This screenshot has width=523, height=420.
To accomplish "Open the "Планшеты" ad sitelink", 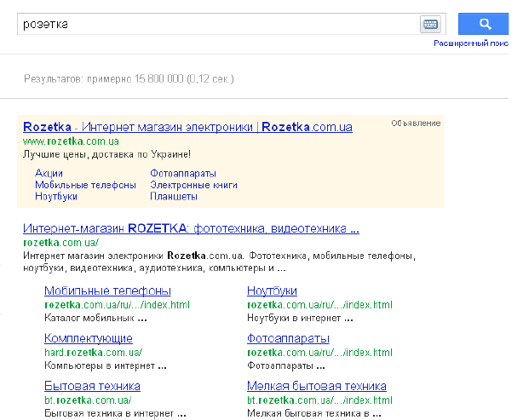I will tap(174, 196).
